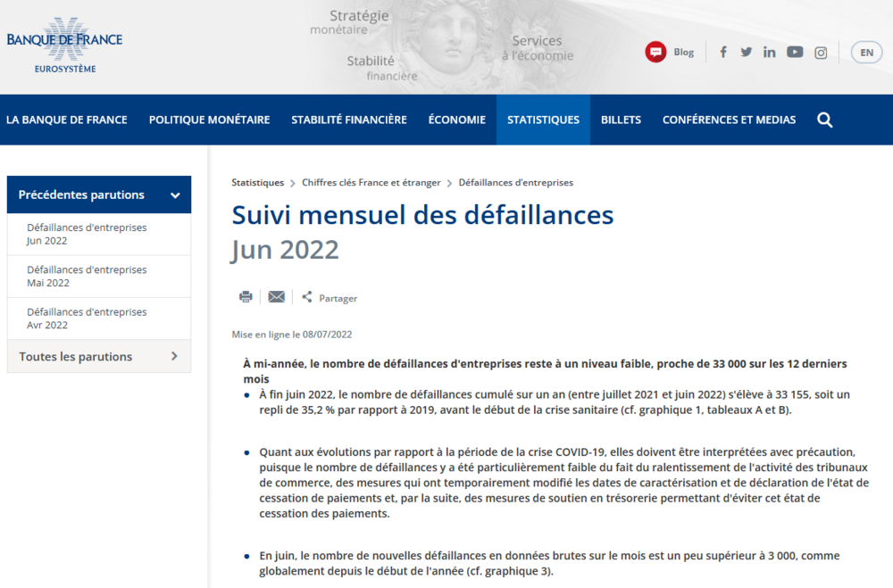This screenshot has width=893, height=588.
Task: Open the Politique Monétaire menu
Action: (209, 120)
